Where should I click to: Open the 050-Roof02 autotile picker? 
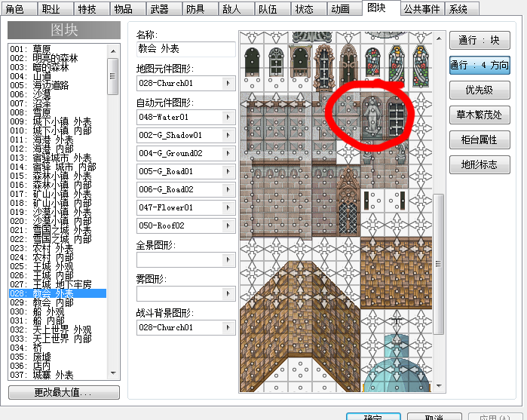(x=228, y=225)
